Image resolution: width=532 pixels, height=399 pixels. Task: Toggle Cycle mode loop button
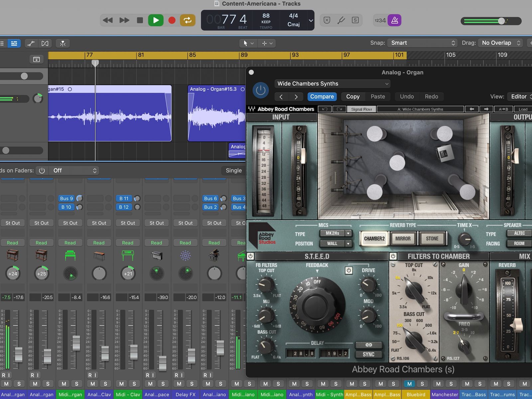pyautogui.click(x=188, y=20)
